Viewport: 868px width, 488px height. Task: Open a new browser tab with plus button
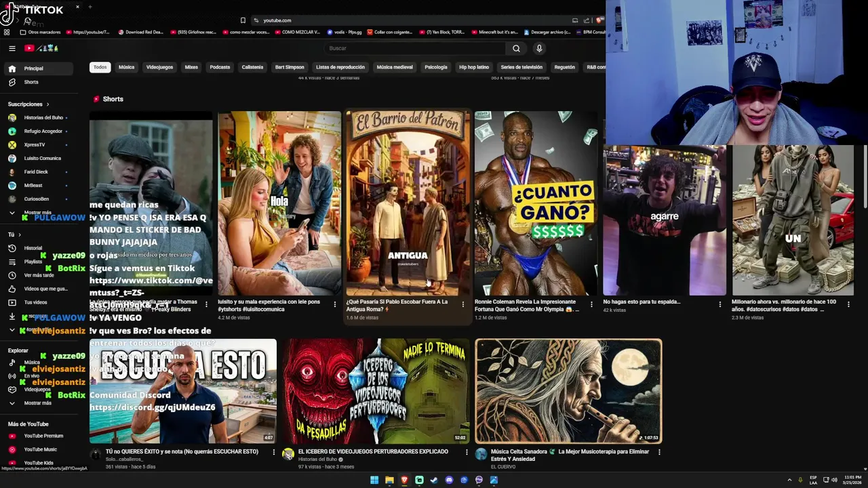(x=90, y=7)
